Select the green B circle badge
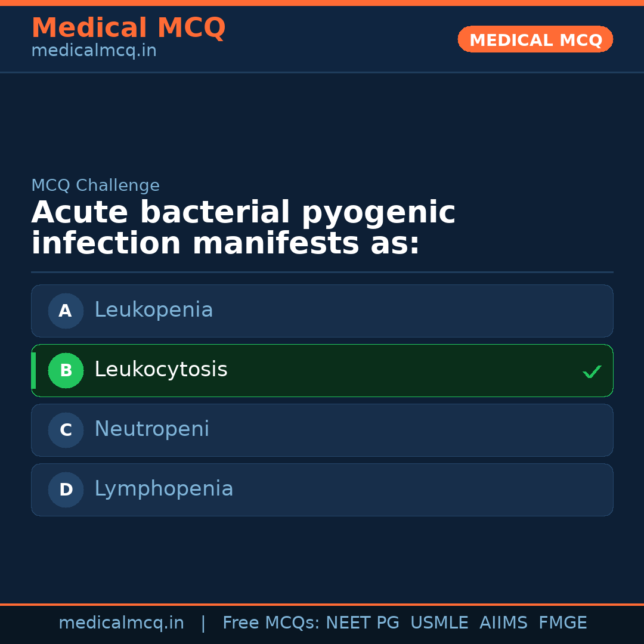 pyautogui.click(x=66, y=370)
